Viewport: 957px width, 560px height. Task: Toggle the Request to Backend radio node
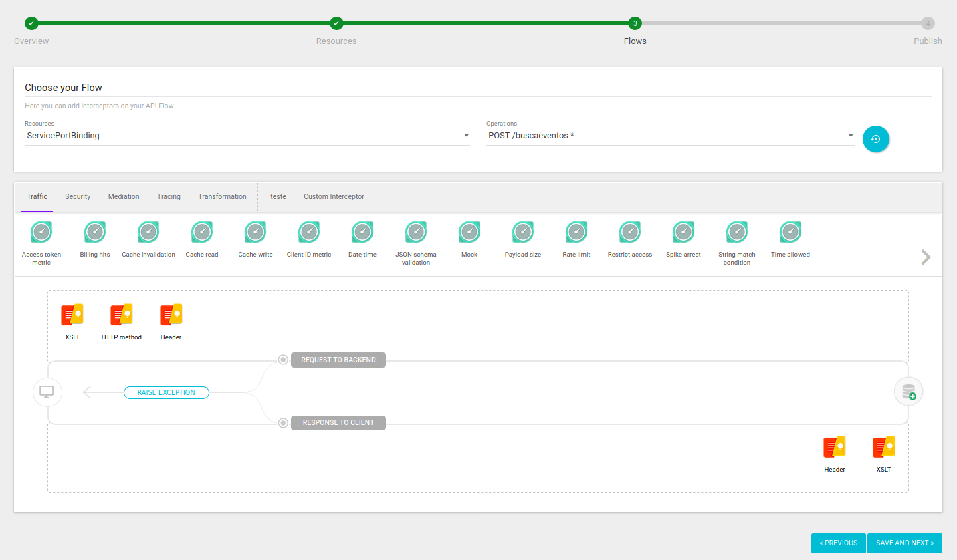283,360
